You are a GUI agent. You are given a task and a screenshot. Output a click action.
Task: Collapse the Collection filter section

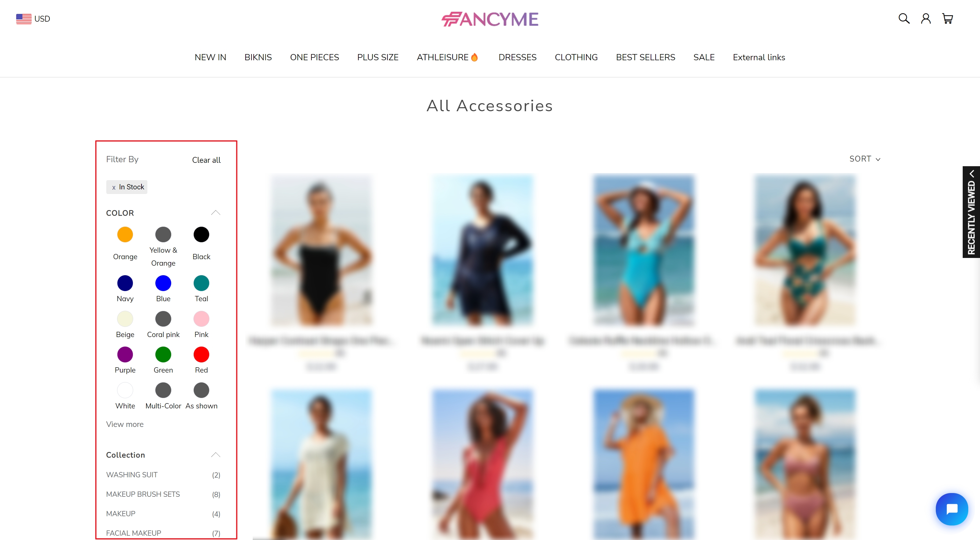point(216,455)
